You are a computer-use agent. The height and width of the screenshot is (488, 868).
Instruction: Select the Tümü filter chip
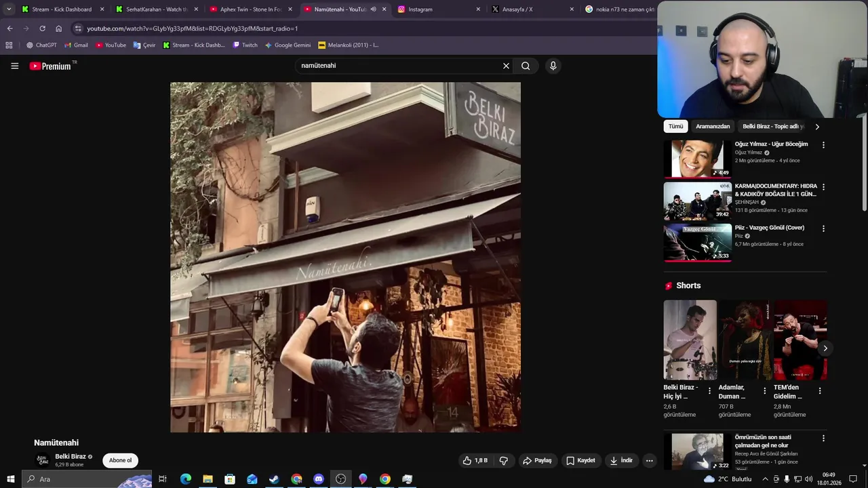(675, 127)
